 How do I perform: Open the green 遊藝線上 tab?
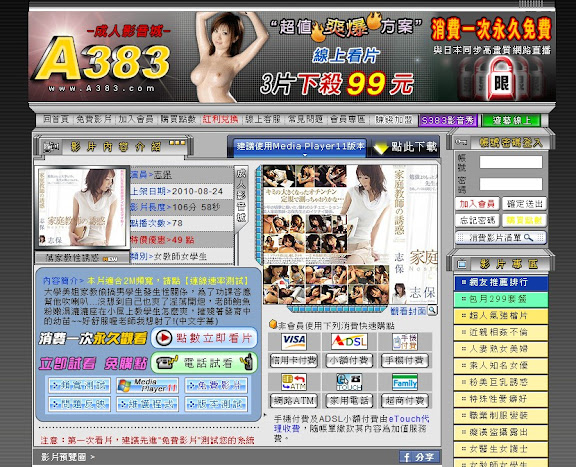coord(511,121)
